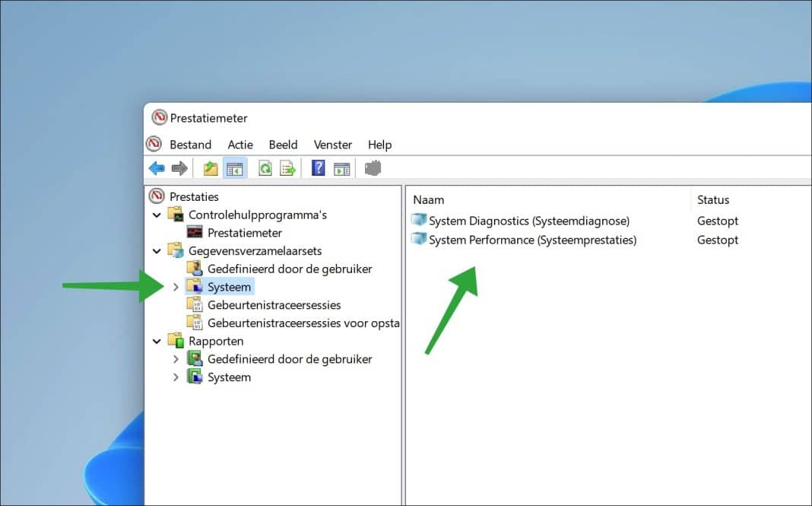Click the back navigation arrow in the toolbar
Image resolution: width=812 pixels, height=506 pixels.
pyautogui.click(x=156, y=167)
